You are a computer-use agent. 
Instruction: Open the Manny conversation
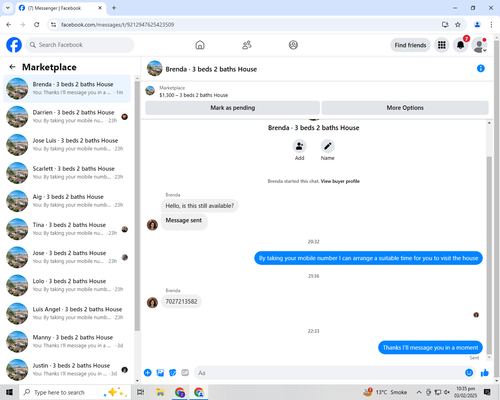point(67,342)
